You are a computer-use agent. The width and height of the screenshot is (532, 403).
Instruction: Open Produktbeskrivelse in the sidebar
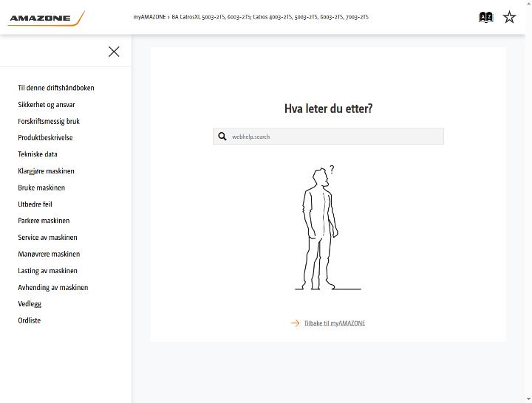(46, 137)
